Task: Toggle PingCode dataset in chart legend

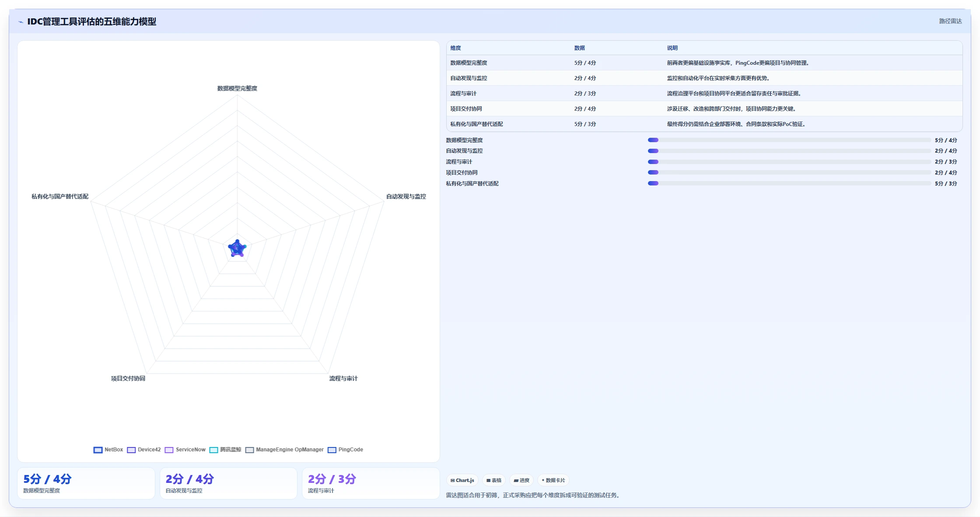Action: coord(345,450)
